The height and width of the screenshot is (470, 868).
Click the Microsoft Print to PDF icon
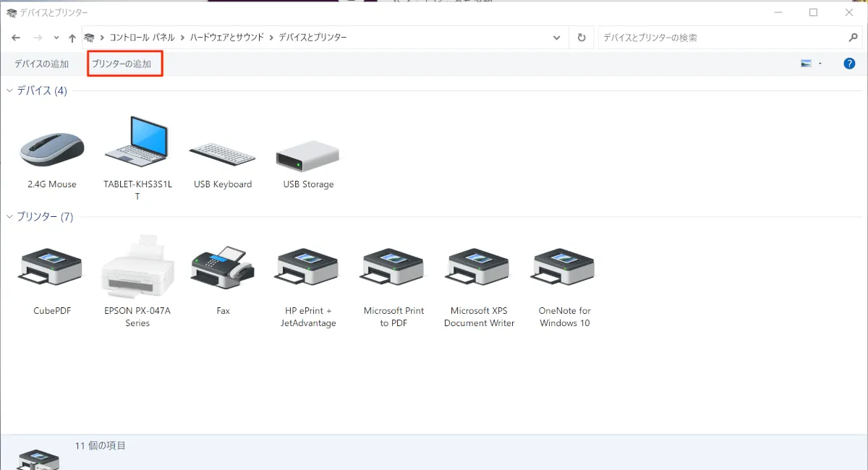pos(393,270)
